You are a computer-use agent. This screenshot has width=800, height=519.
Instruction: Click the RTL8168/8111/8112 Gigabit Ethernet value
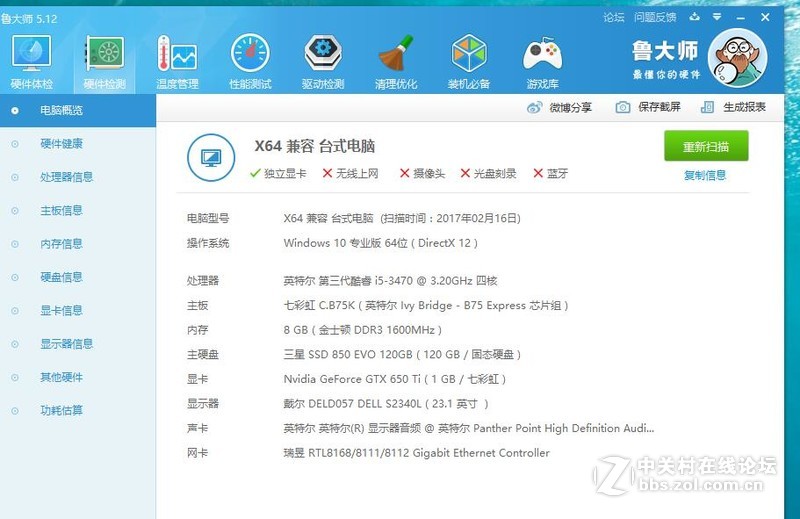pyautogui.click(x=416, y=453)
